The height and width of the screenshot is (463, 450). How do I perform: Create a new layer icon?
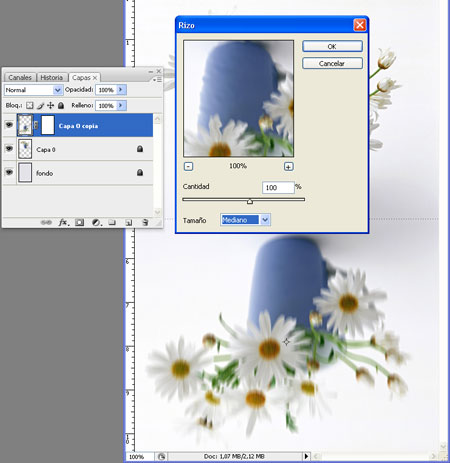tap(129, 222)
